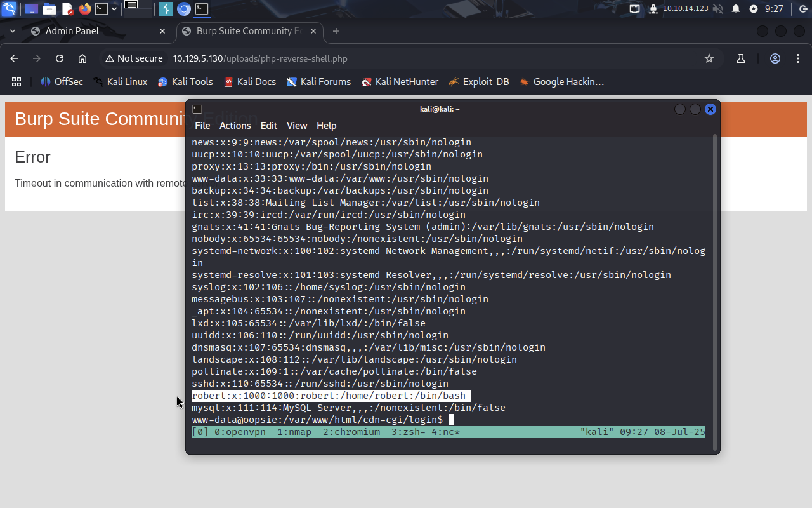Go forward in the browser
Viewport: 812px width, 508px height.
coord(36,59)
